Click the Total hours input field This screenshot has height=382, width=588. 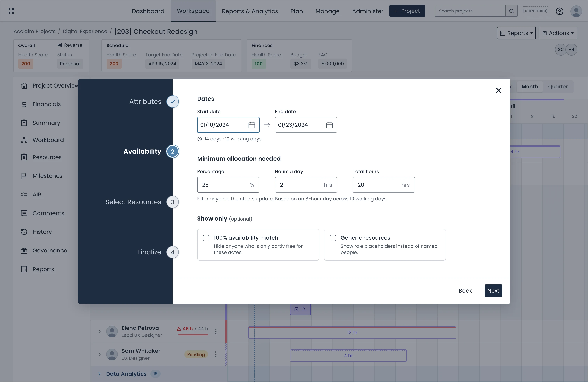click(383, 185)
